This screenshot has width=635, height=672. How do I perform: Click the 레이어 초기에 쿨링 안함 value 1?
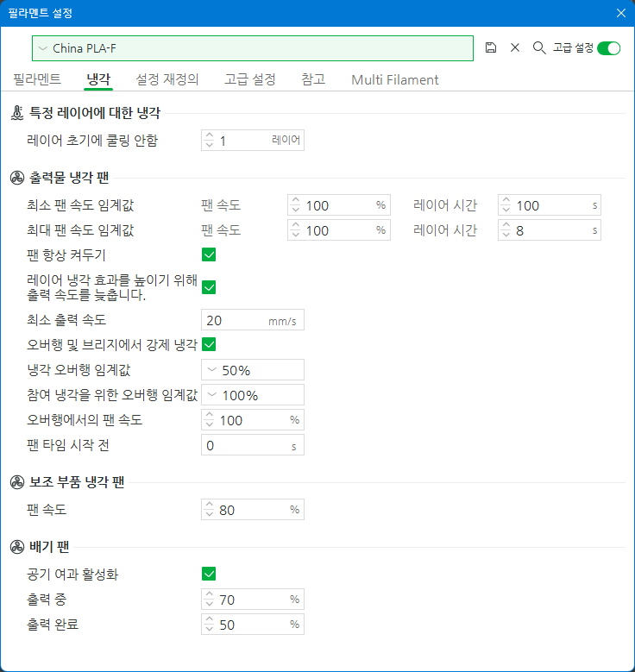point(223,141)
